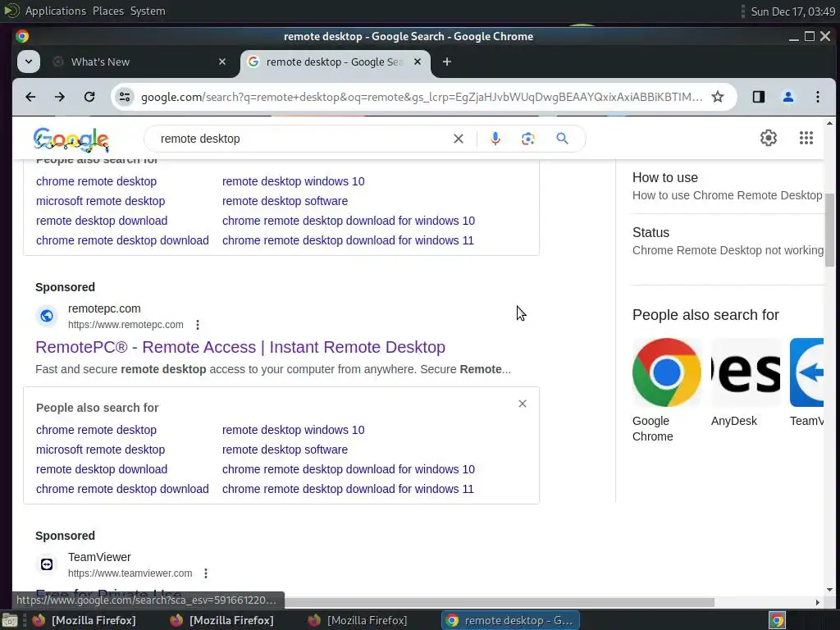Open Chrome side panel icon

click(759, 97)
